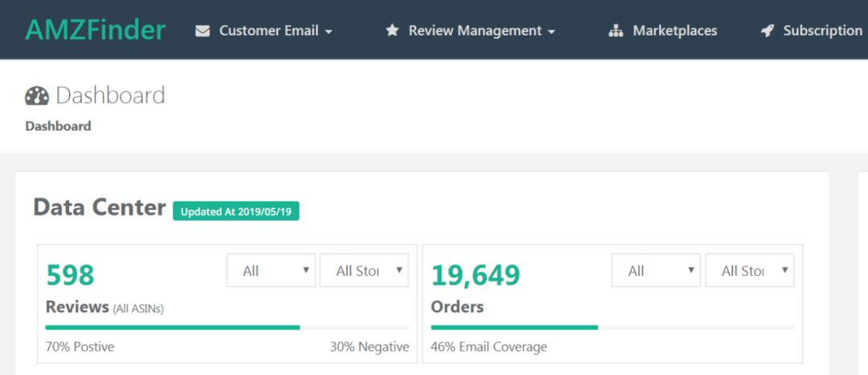The height and width of the screenshot is (375, 868).
Task: Expand the Review Management dropdown caret
Action: click(551, 31)
